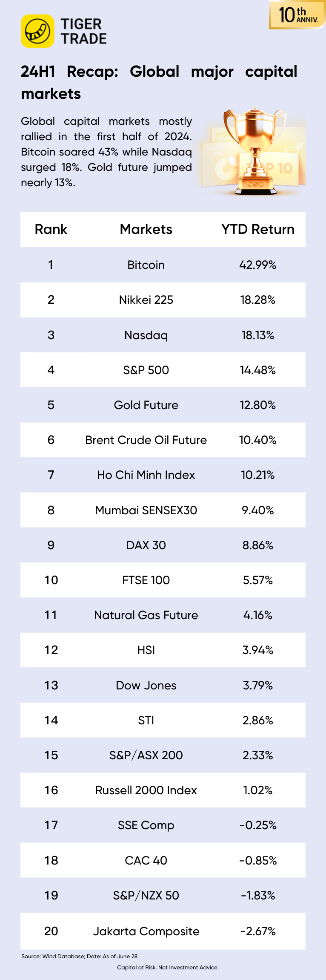Click the Tiger Trade logo icon
The image size is (326, 980).
pyautogui.click(x=37, y=31)
